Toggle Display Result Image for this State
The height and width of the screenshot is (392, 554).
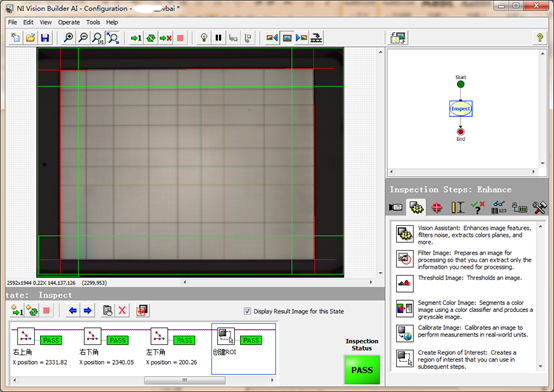pyautogui.click(x=247, y=311)
